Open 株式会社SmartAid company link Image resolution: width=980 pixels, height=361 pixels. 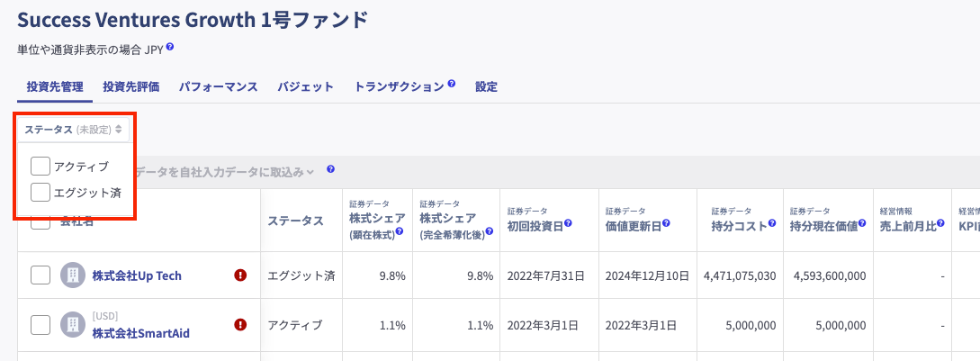[x=140, y=333]
